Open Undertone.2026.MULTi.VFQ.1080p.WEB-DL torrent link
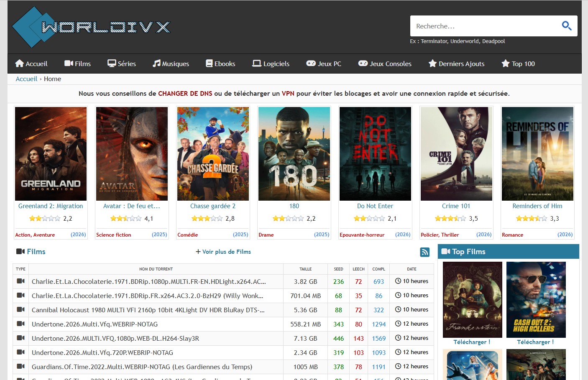The height and width of the screenshot is (380, 588). point(115,339)
